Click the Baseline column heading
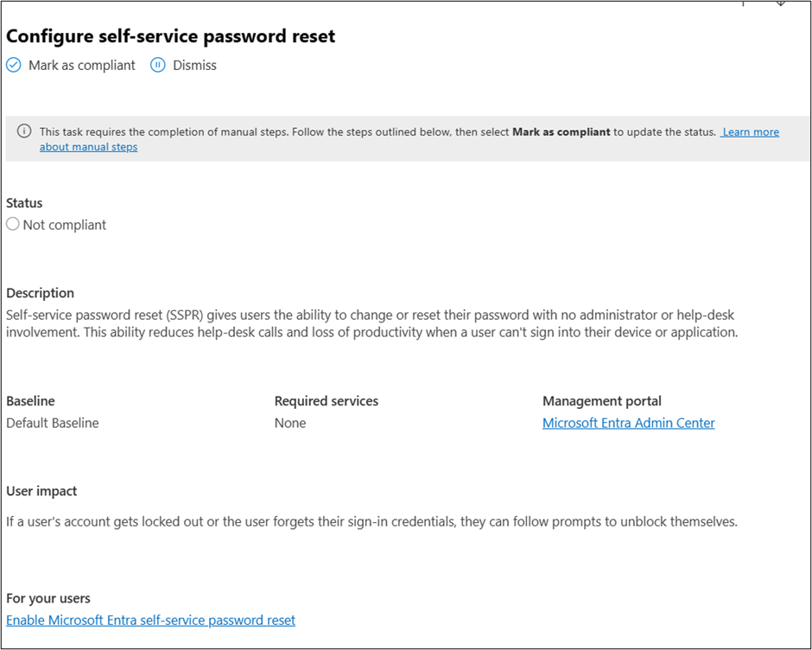Viewport: 812px width, 650px height. tap(30, 401)
